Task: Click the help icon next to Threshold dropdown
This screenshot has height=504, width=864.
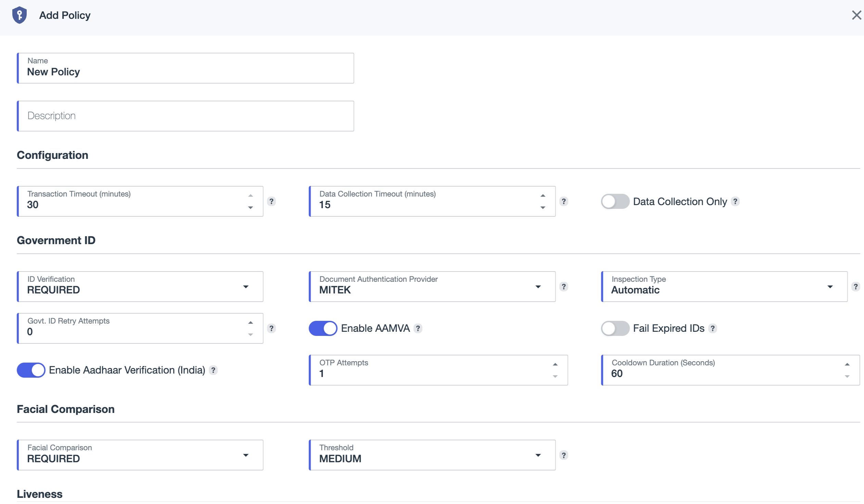Action: click(563, 455)
